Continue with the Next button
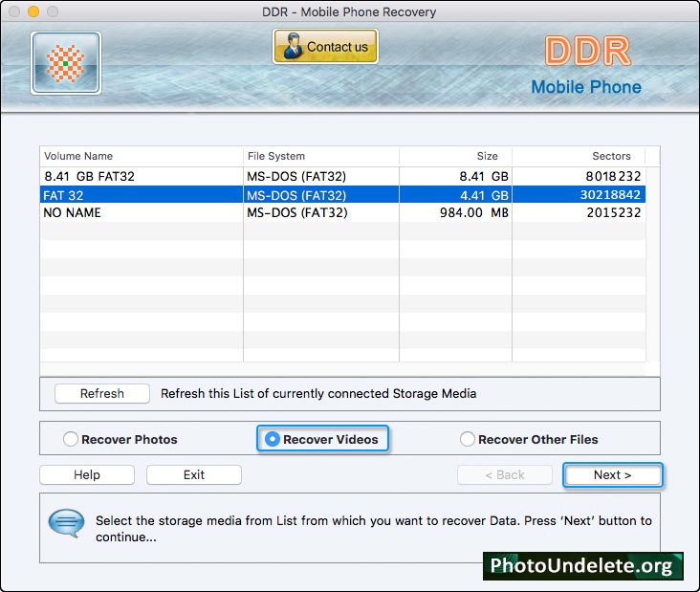This screenshot has height=592, width=700. pos(612,474)
